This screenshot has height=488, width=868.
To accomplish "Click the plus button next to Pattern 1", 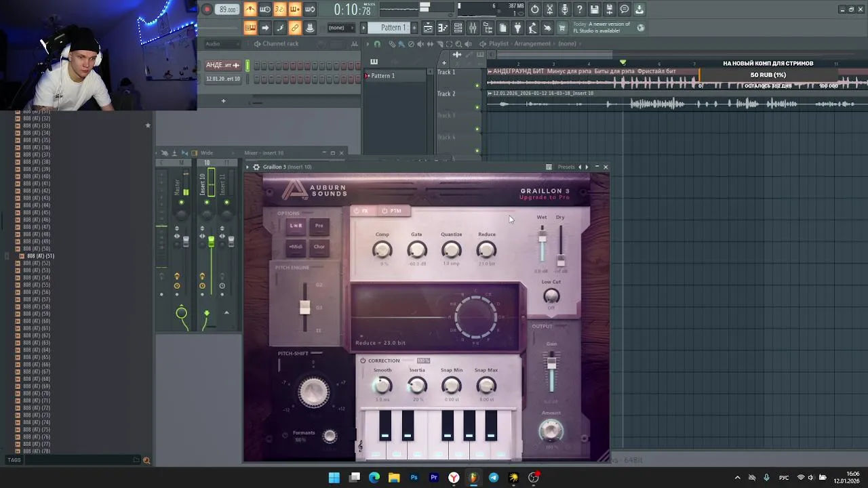I will (x=414, y=28).
